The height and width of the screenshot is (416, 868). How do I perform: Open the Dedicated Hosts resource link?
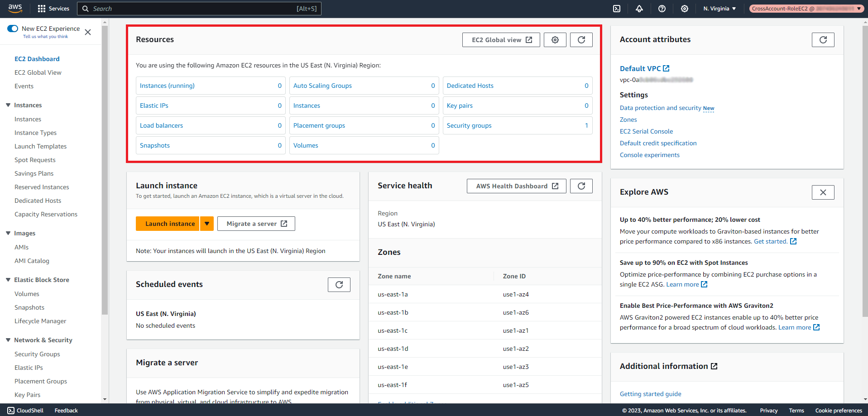point(470,86)
